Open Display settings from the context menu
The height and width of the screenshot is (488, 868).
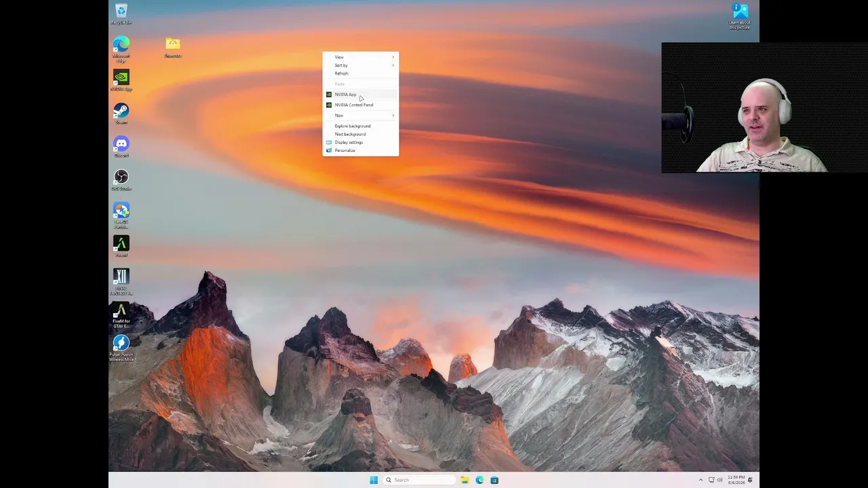361,142
